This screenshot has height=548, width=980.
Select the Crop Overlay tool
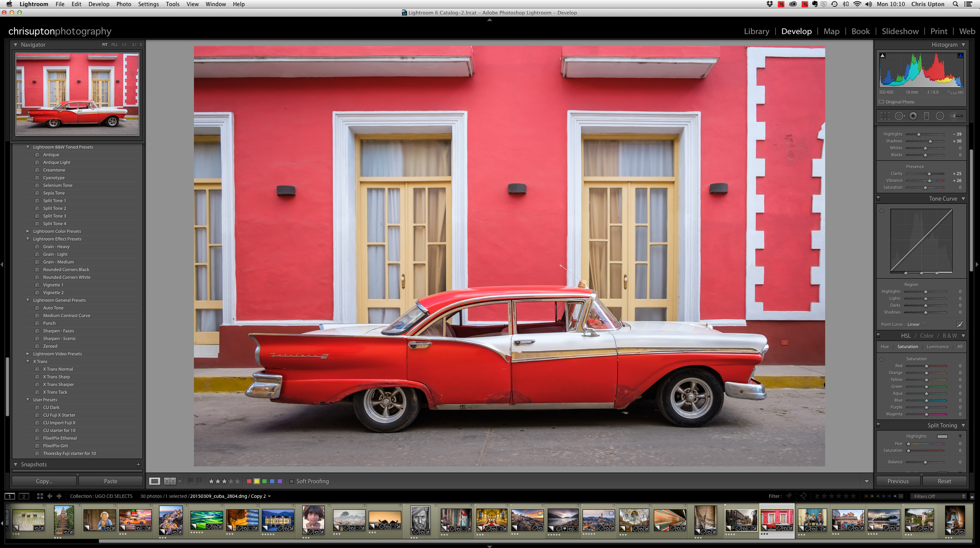coord(885,116)
